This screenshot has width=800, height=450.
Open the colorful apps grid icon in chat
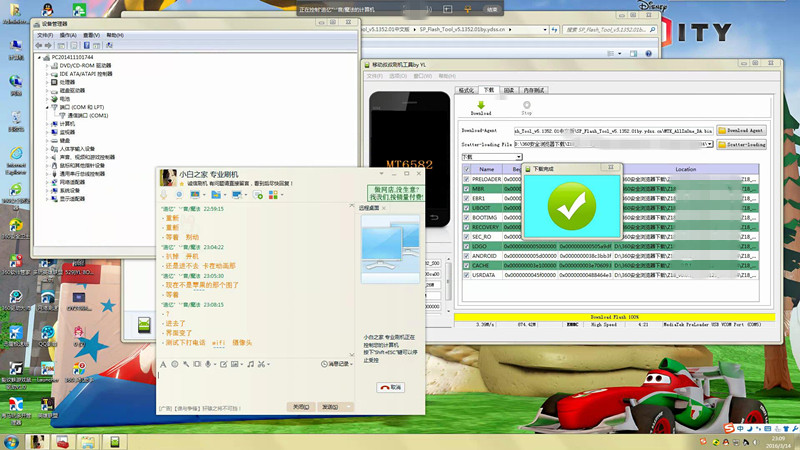tap(273, 195)
